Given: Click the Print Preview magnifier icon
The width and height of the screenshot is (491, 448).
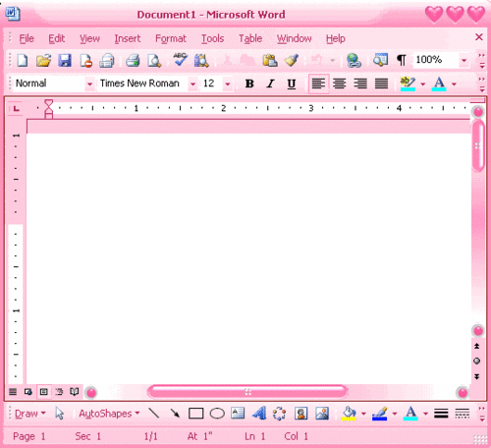Looking at the screenshot, I should click(x=154, y=61).
